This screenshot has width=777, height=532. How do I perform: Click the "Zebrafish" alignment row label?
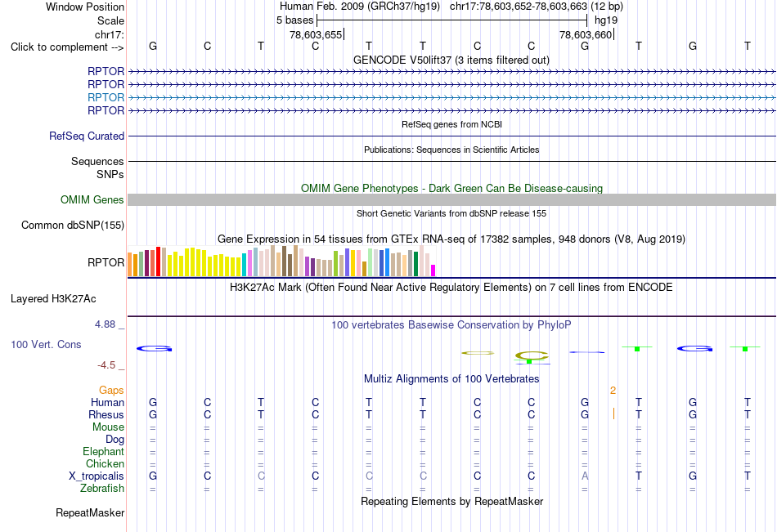pyautogui.click(x=102, y=489)
